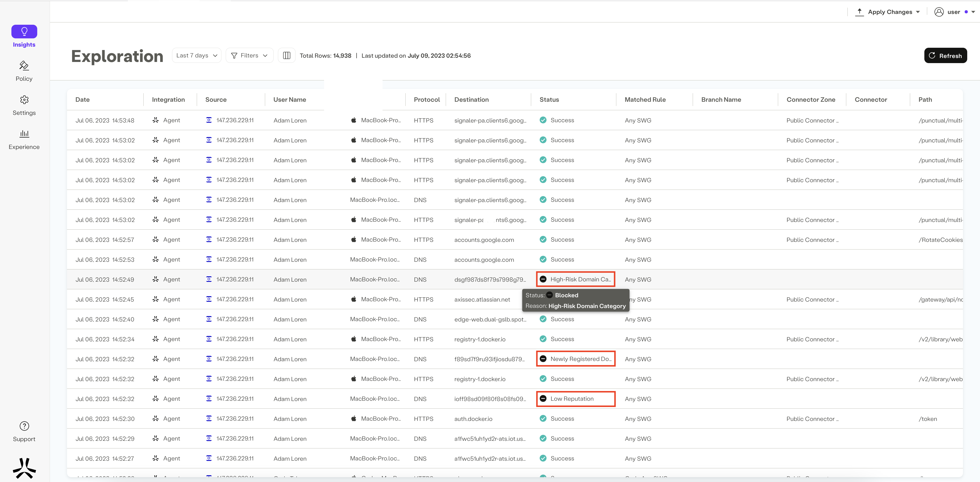Screen dimensions: 980x482
Task: Click accounts.google.com HTTPS destination cell
Action: click(483, 240)
